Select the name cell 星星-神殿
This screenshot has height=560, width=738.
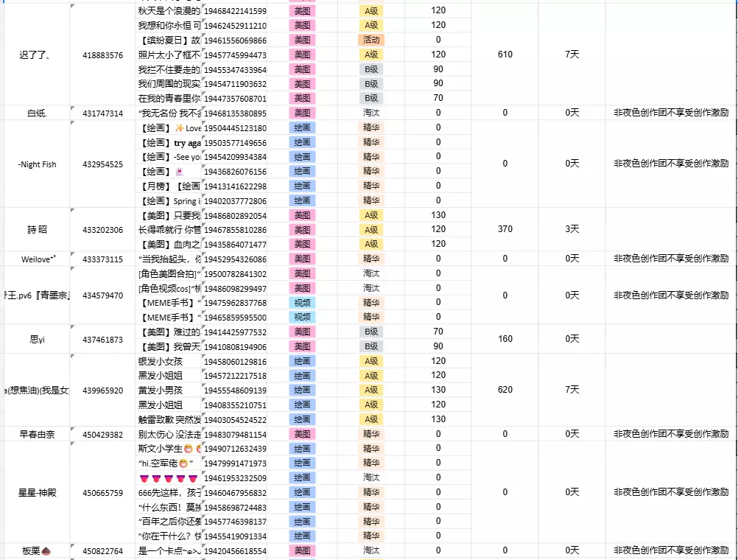37,493
